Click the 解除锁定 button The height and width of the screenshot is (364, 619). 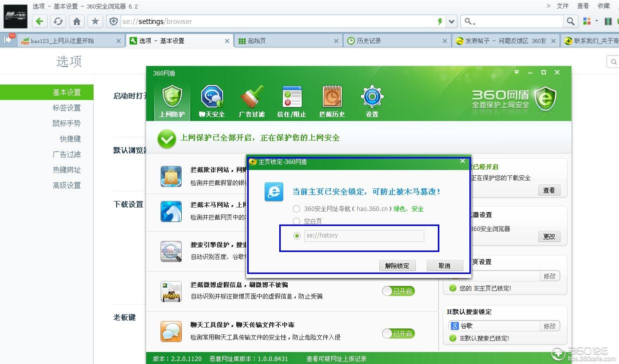pyautogui.click(x=397, y=265)
